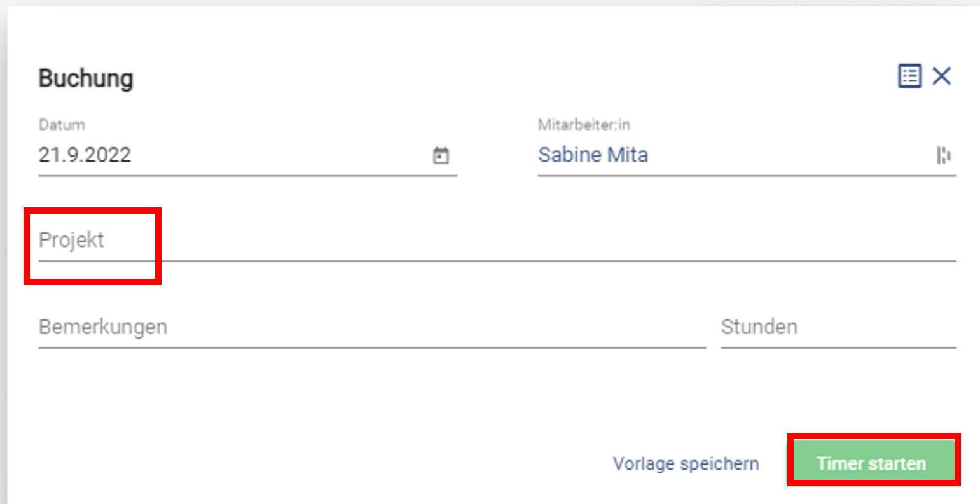Viewport: 980px width, 504px height.
Task: Click the Buchung dialog heading
Action: pyautogui.click(x=86, y=78)
